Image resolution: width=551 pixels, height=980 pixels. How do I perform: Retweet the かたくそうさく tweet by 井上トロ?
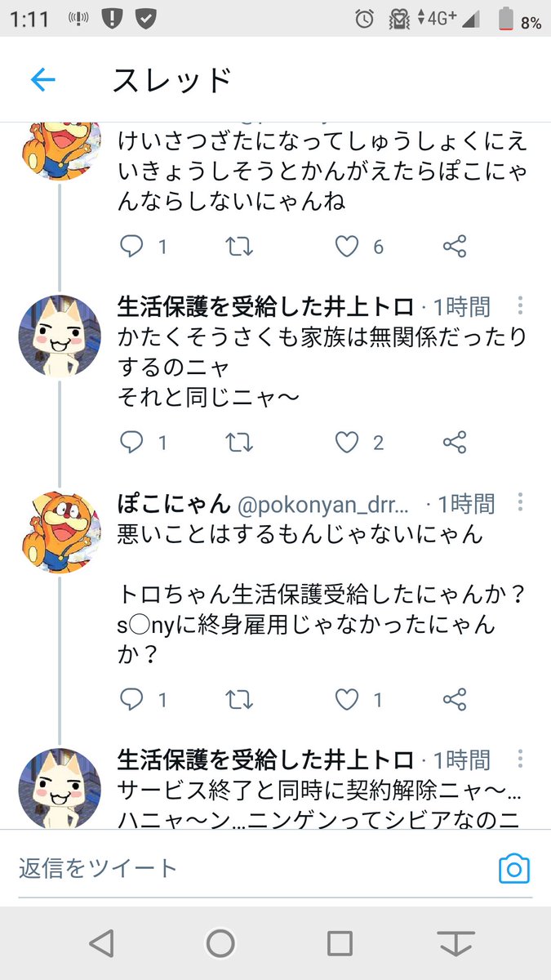click(239, 443)
